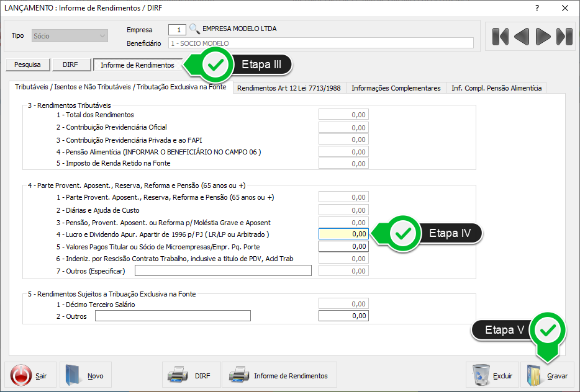Image resolution: width=580 pixels, height=392 pixels.
Task: Focus the Empresa code input field
Action: (177, 29)
